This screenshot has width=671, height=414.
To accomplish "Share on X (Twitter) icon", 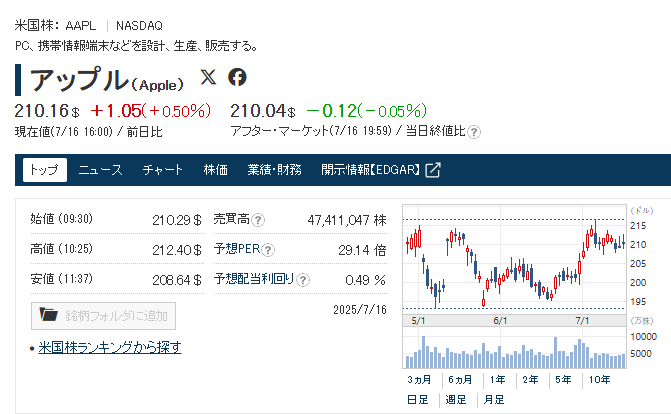I will pos(208,77).
